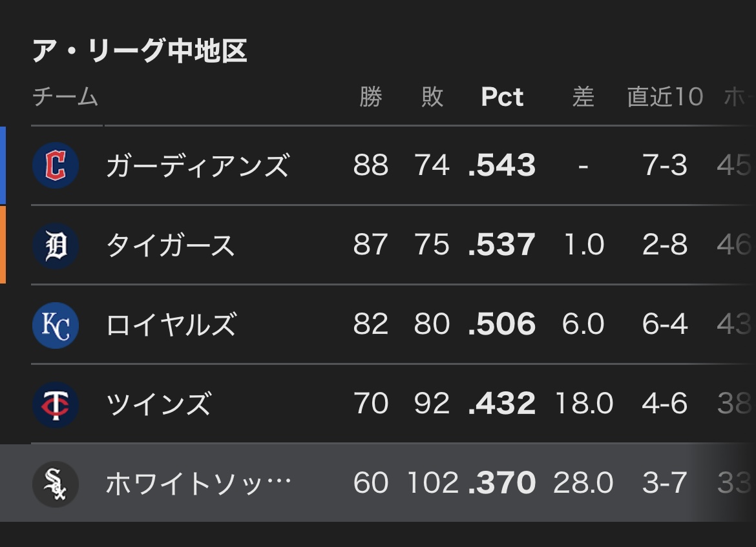Sort standings by the Pct column header
Viewport: 756px width, 547px height.
pyautogui.click(x=502, y=98)
